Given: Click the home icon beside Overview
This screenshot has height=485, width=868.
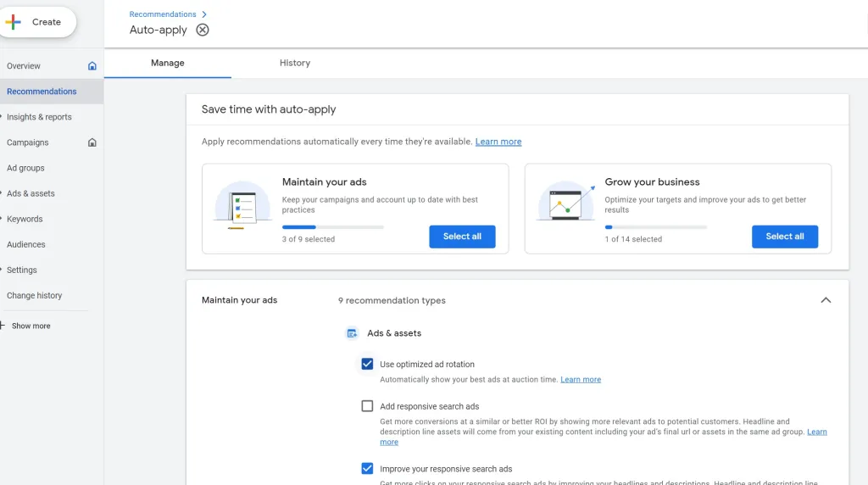Looking at the screenshot, I should [92, 66].
